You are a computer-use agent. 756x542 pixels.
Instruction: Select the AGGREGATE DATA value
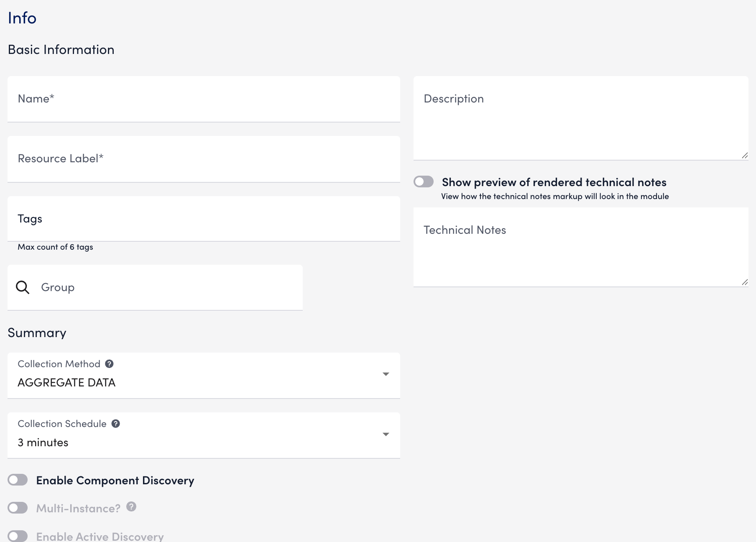(66, 382)
